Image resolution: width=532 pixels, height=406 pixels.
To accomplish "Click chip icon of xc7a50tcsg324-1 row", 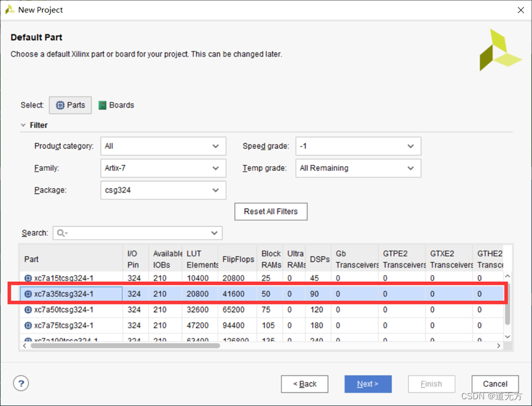I will click(x=28, y=309).
